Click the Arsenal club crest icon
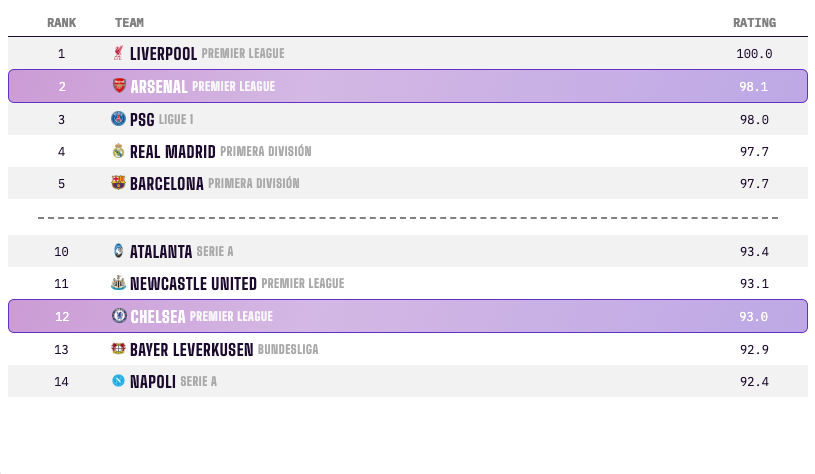The image size is (815, 474). pyautogui.click(x=119, y=86)
